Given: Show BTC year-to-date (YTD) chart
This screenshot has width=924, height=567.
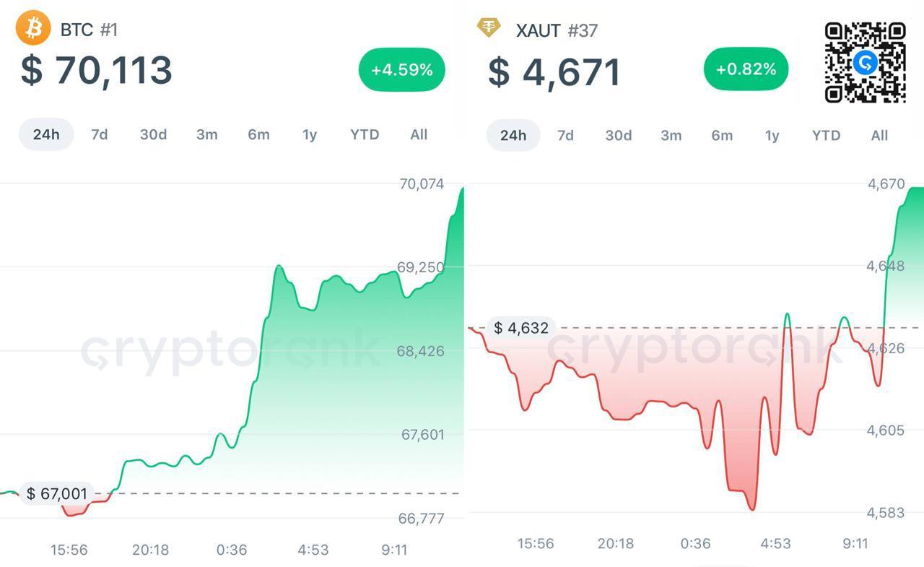Looking at the screenshot, I should [365, 134].
